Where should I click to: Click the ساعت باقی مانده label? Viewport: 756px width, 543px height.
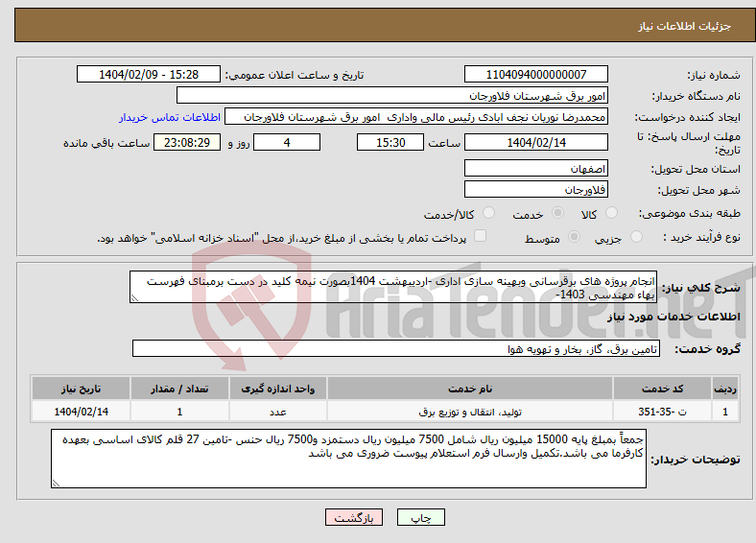pos(106,143)
